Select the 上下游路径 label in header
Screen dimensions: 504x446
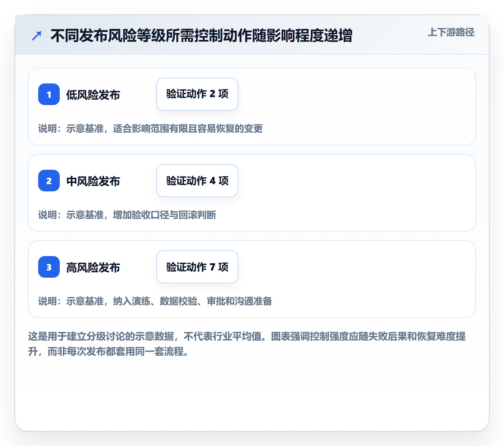[451, 32]
